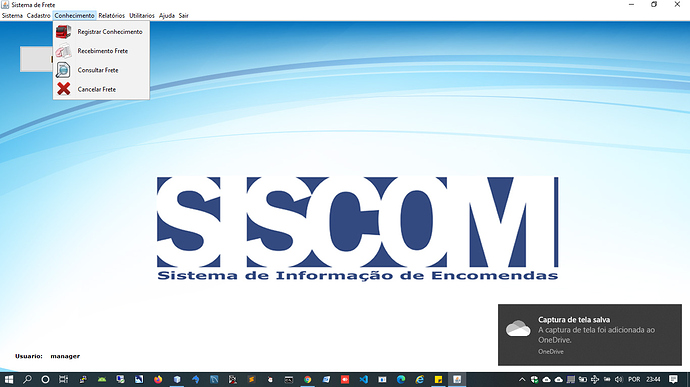Launch Firefox from the taskbar
The width and height of the screenshot is (690, 387).
click(158, 379)
